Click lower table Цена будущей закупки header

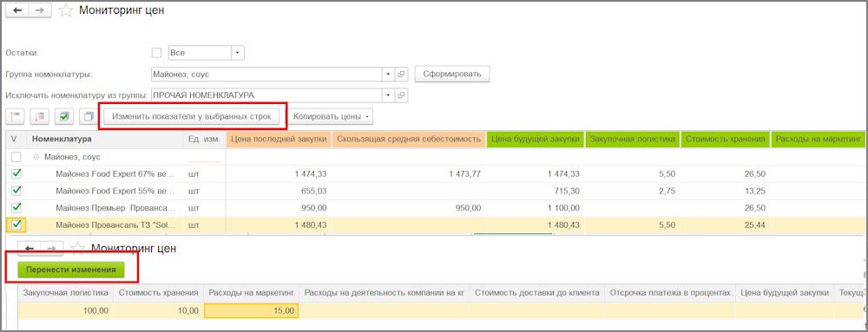point(785,293)
